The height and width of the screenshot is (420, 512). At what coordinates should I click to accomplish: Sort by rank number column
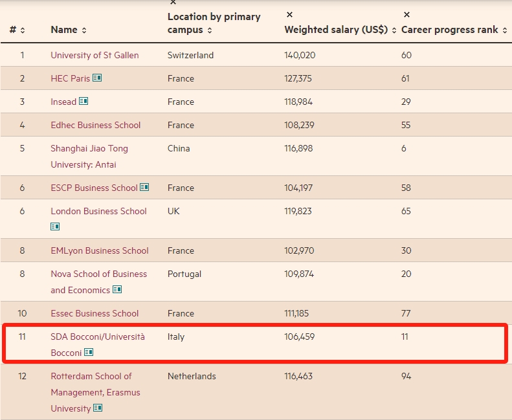[23, 30]
